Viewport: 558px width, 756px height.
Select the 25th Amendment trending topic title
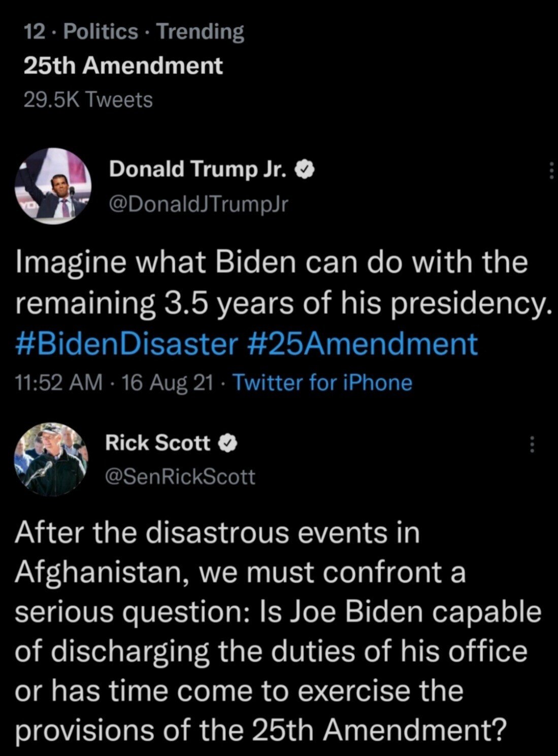click(123, 66)
